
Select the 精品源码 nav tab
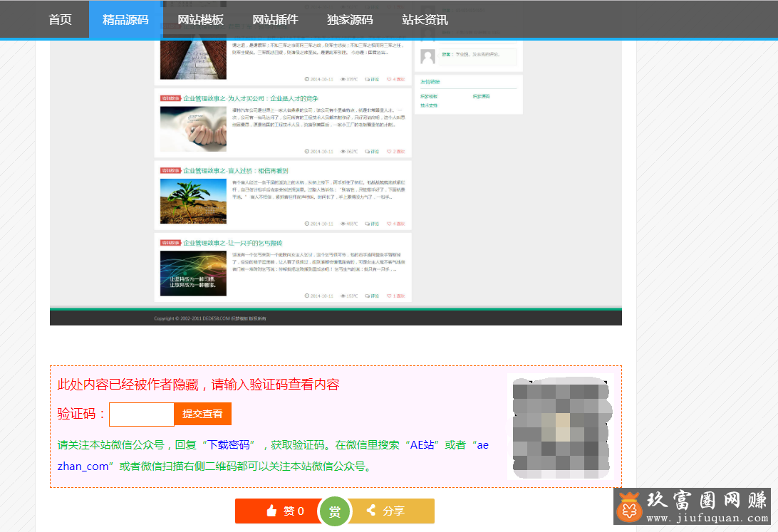pyautogui.click(x=125, y=19)
